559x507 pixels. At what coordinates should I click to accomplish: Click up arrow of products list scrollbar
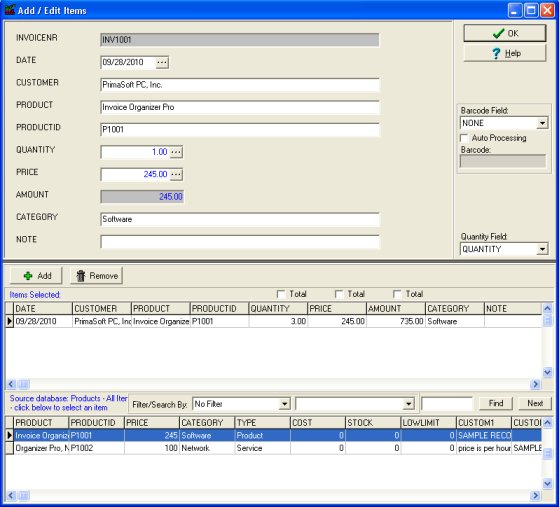547,422
